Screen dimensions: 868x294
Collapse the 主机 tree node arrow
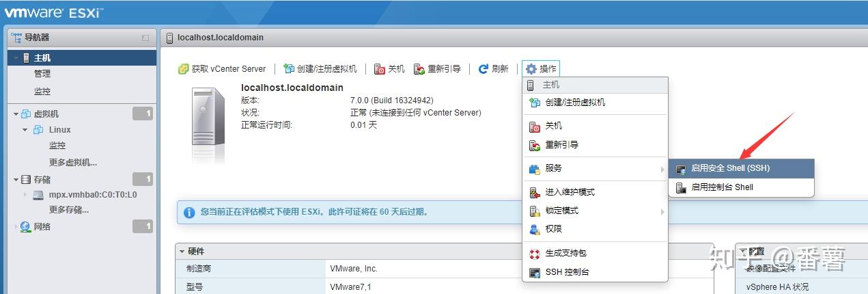click(16, 58)
